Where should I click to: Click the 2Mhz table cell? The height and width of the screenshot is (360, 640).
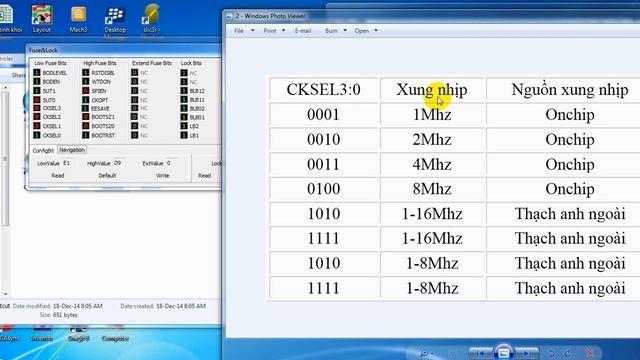432,140
